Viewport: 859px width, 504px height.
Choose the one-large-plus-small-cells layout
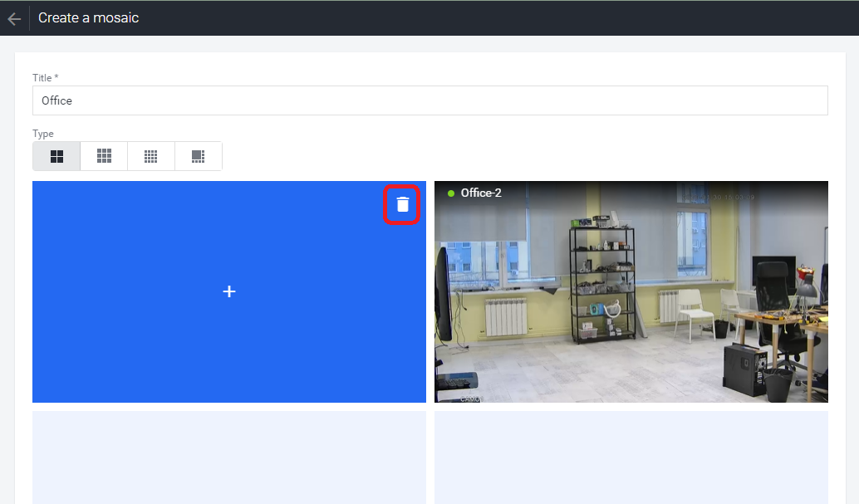[x=198, y=156]
